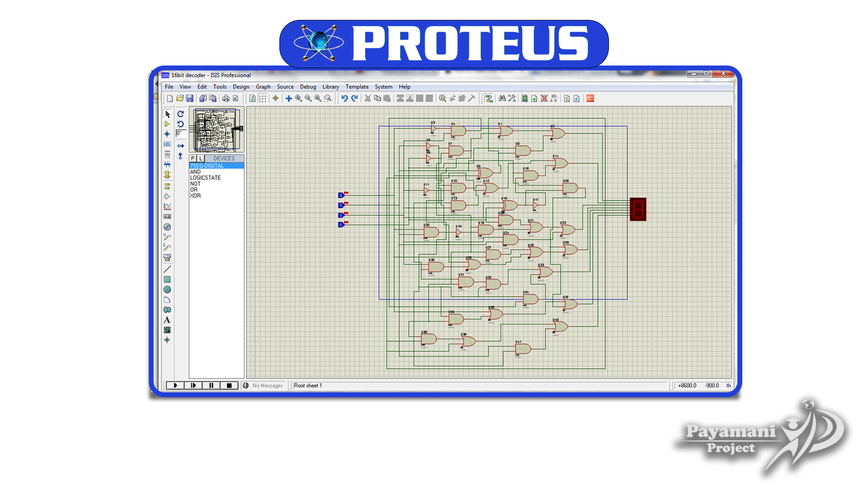Click the schematic overview thumbnail
868x488 pixels.
coord(217,130)
